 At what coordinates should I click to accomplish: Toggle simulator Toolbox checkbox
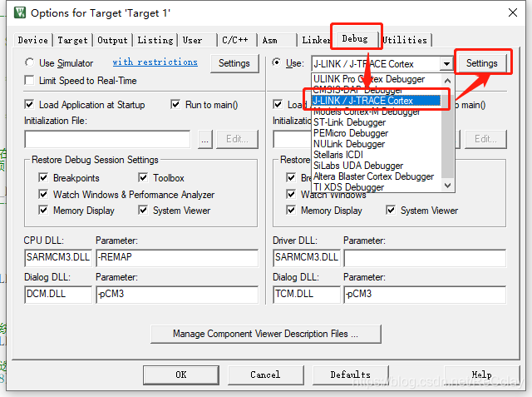pyautogui.click(x=143, y=177)
